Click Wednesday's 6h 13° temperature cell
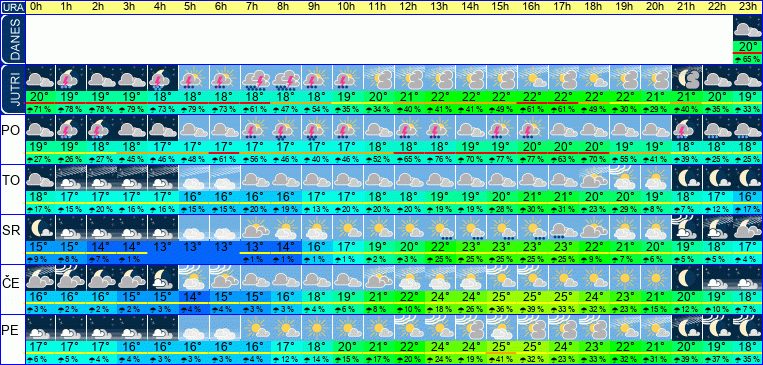763x365 pixels. coord(225,246)
